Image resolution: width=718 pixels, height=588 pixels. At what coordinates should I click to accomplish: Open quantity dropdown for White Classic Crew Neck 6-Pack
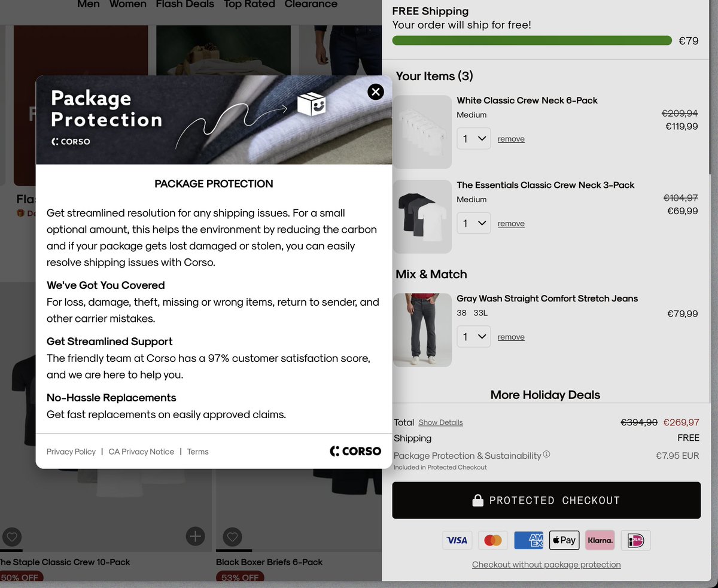tap(474, 139)
